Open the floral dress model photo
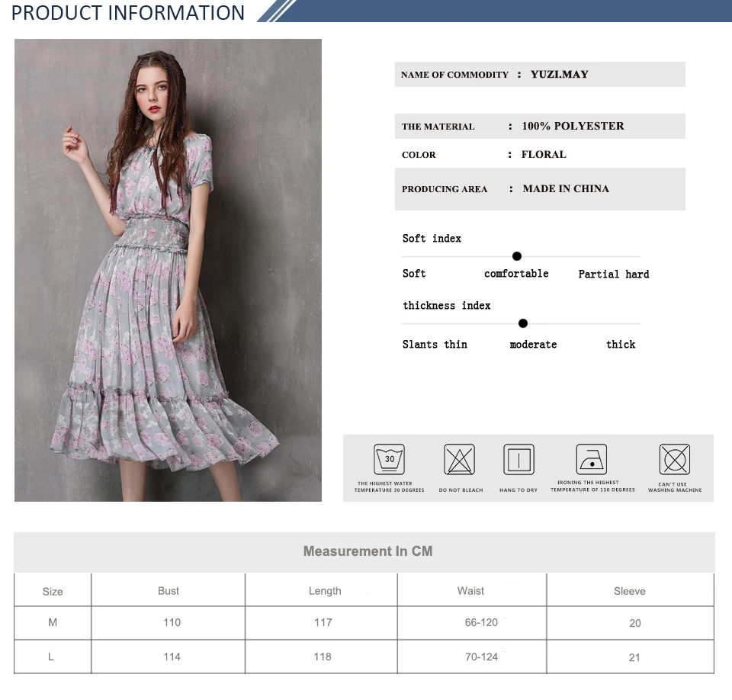The height and width of the screenshot is (700, 732). [x=168, y=270]
